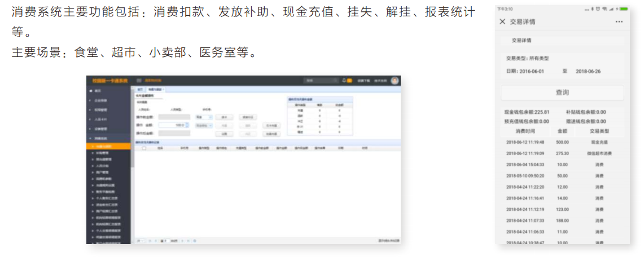
Task: Select 交易类型 所有类型 filter on phone
Action: click(528, 58)
